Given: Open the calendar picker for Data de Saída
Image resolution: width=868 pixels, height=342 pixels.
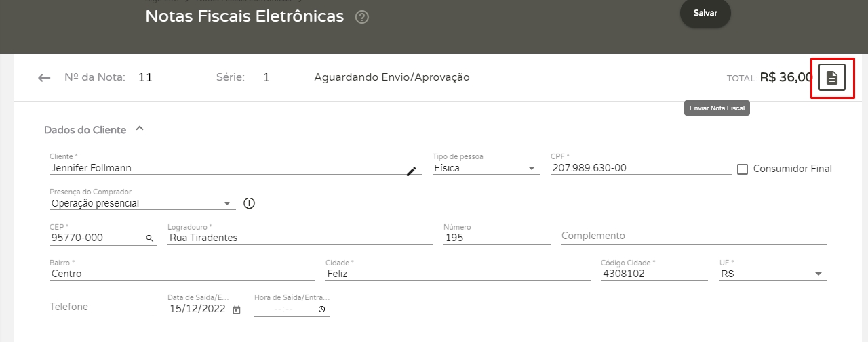Looking at the screenshot, I should (237, 309).
